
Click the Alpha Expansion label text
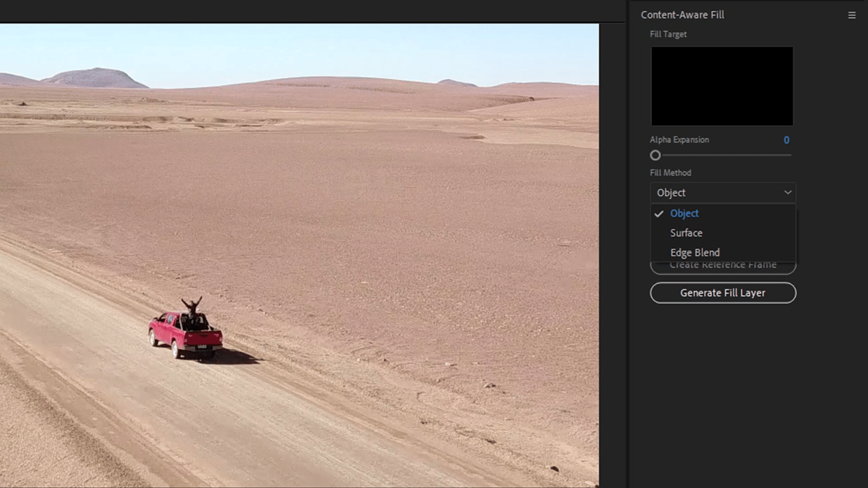pyautogui.click(x=679, y=140)
